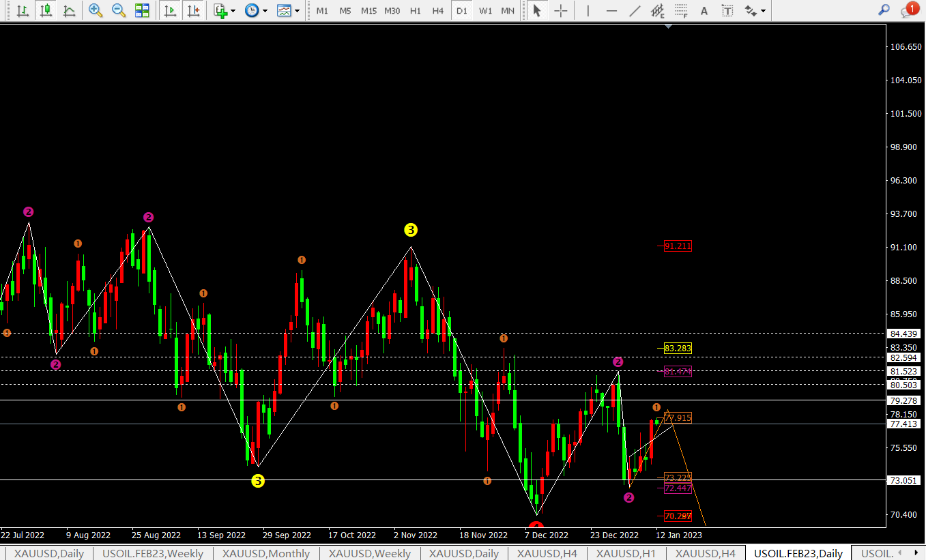Select the H1 timeframe

click(416, 11)
